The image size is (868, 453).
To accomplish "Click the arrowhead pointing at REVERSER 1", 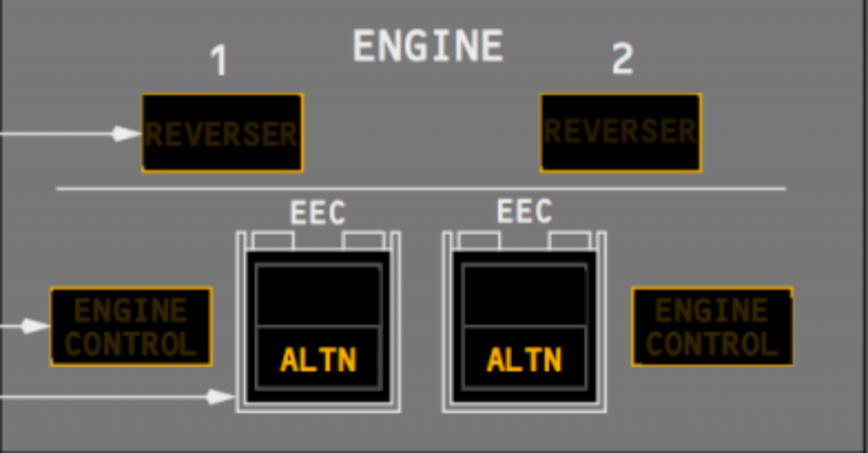I will [127, 133].
